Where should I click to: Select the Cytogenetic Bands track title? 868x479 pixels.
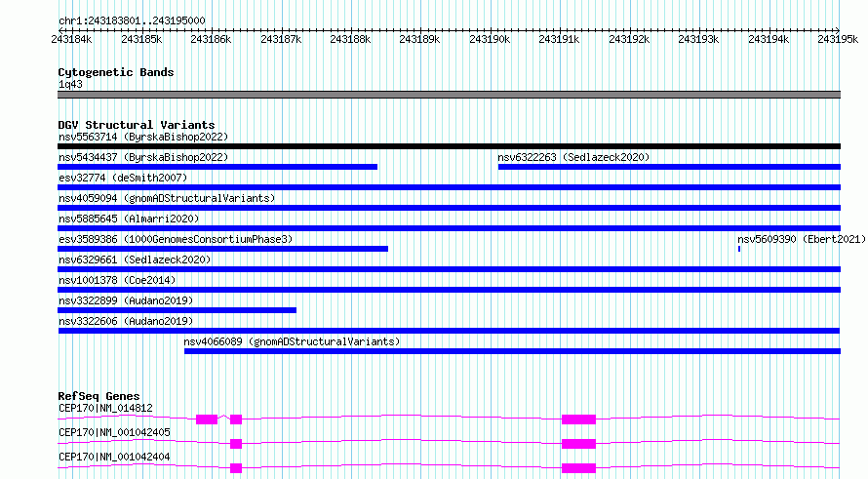pos(116,72)
